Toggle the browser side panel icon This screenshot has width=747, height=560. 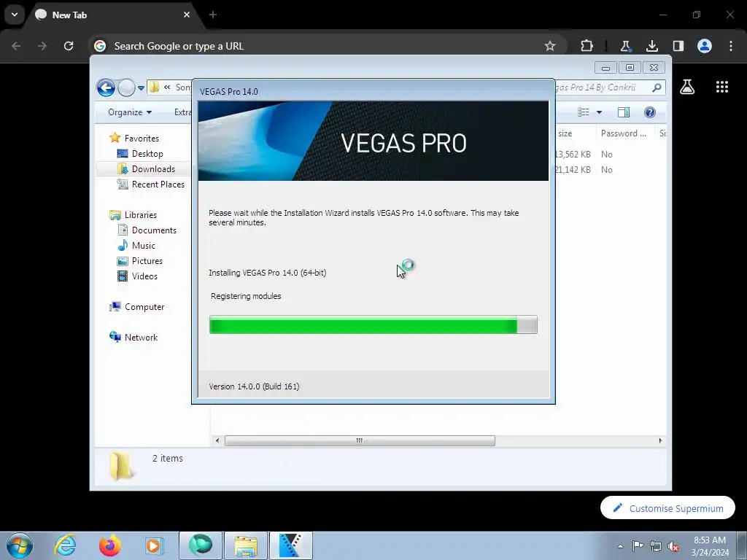click(678, 46)
